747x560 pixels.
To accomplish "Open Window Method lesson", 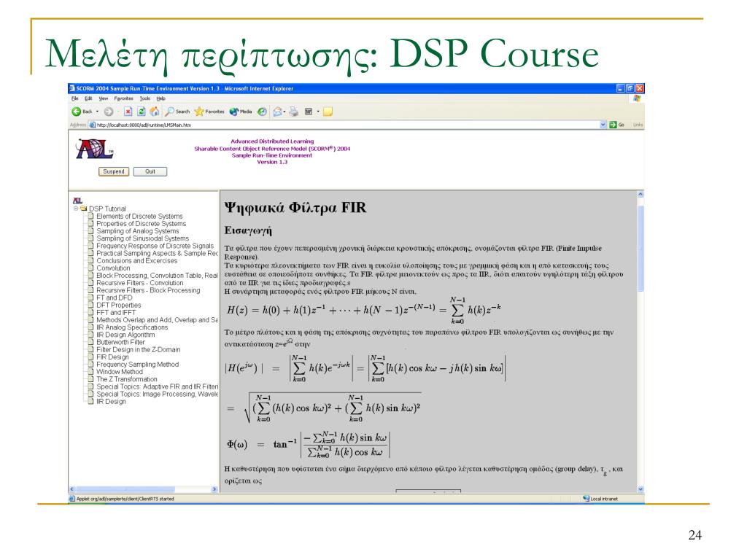I will pyautogui.click(x=119, y=371).
